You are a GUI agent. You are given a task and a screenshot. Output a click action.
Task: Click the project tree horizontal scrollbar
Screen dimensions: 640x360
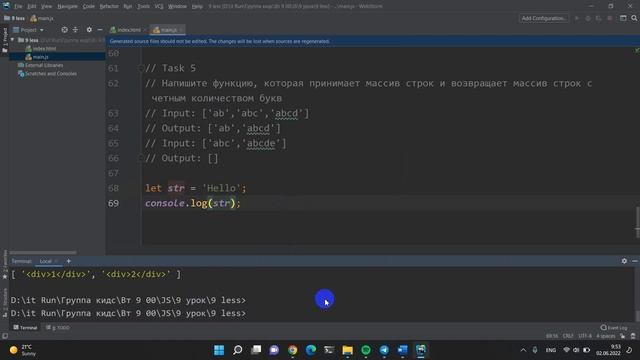(x=42, y=253)
